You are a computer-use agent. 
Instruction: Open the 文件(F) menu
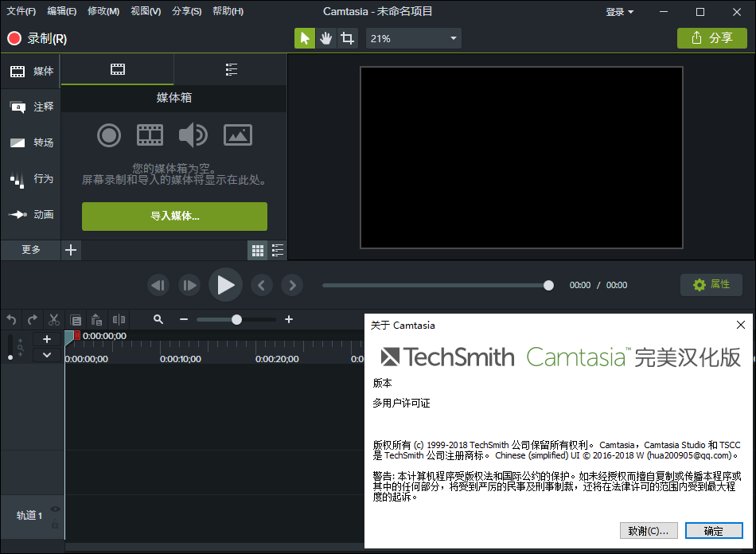point(21,11)
